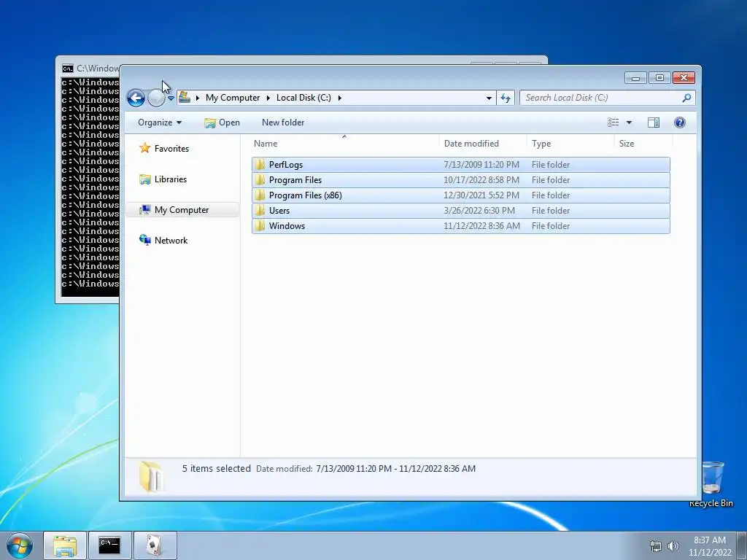Click the My Computer monitor icon
The image size is (747, 560).
click(145, 209)
